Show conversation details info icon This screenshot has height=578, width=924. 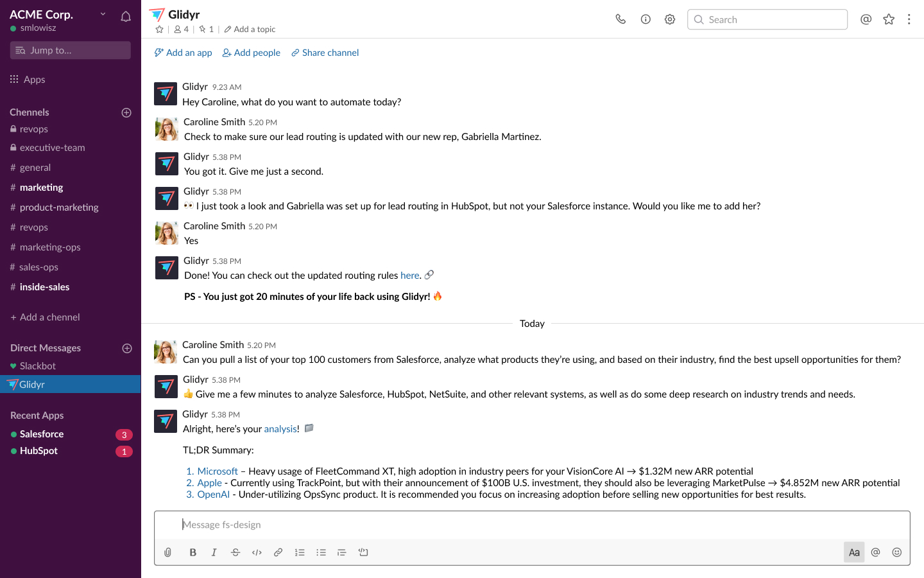tap(646, 19)
